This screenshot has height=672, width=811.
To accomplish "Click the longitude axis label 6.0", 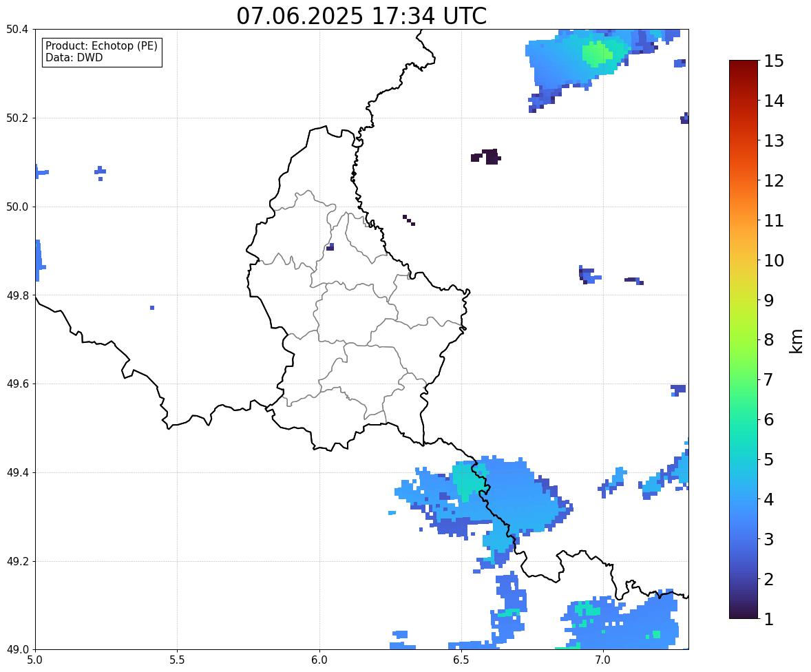I will (319, 660).
